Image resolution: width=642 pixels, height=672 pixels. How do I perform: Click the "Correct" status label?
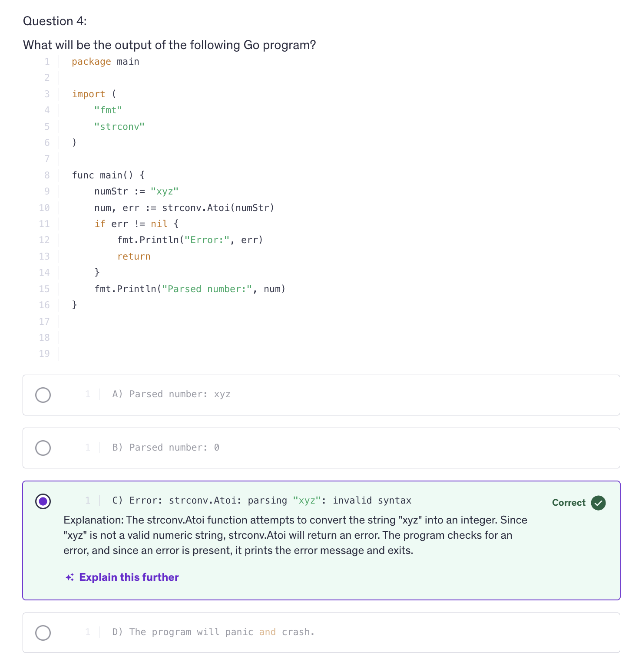click(x=569, y=503)
